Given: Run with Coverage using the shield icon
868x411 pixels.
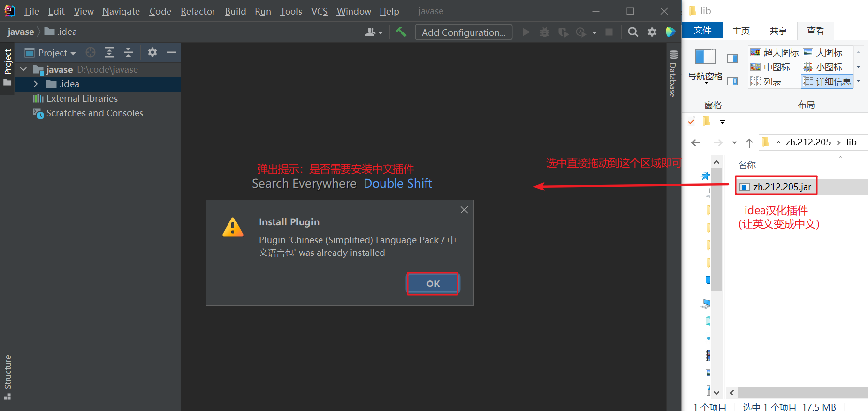Looking at the screenshot, I should point(563,32).
